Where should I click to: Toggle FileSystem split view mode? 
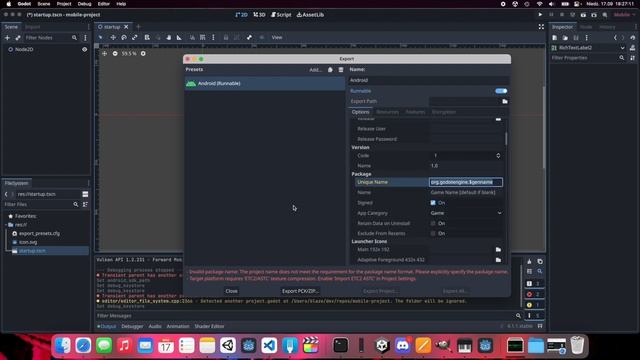tap(85, 194)
